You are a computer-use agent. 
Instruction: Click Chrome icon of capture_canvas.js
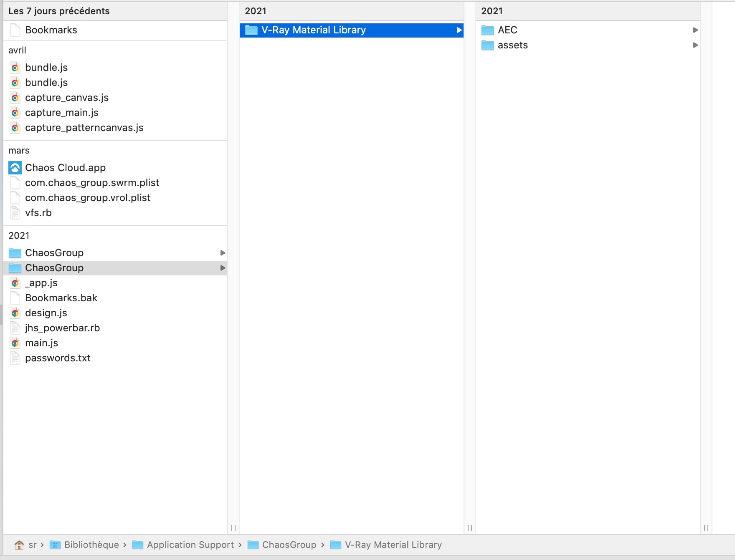pyautogui.click(x=15, y=98)
